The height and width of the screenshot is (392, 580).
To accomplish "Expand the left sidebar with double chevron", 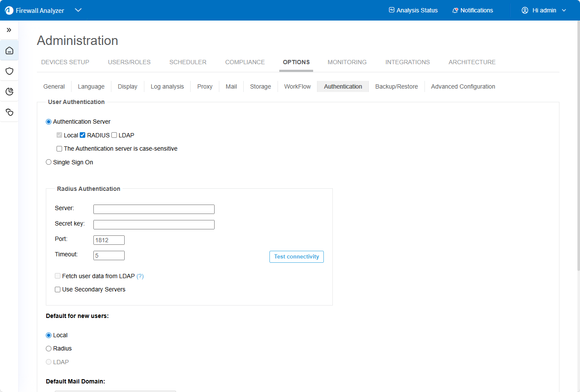I will click(9, 30).
